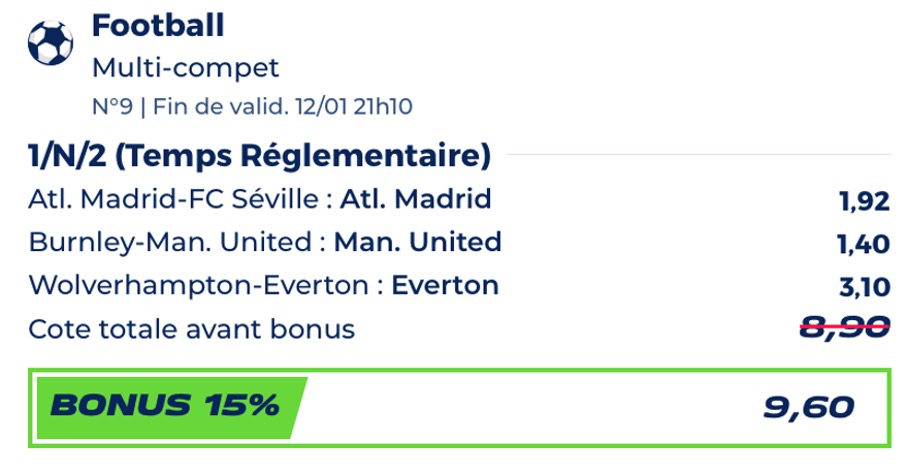Open the Wolverhampton-Everton match
Image resolution: width=908 pixels, height=472 pixels.
(199, 286)
